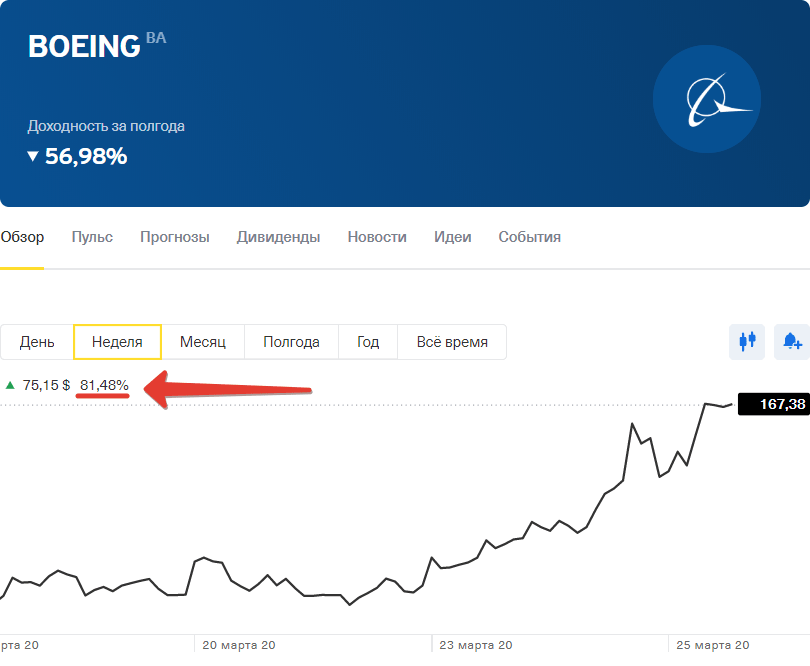Select the Неделя period
The image size is (810, 666).
(117, 342)
